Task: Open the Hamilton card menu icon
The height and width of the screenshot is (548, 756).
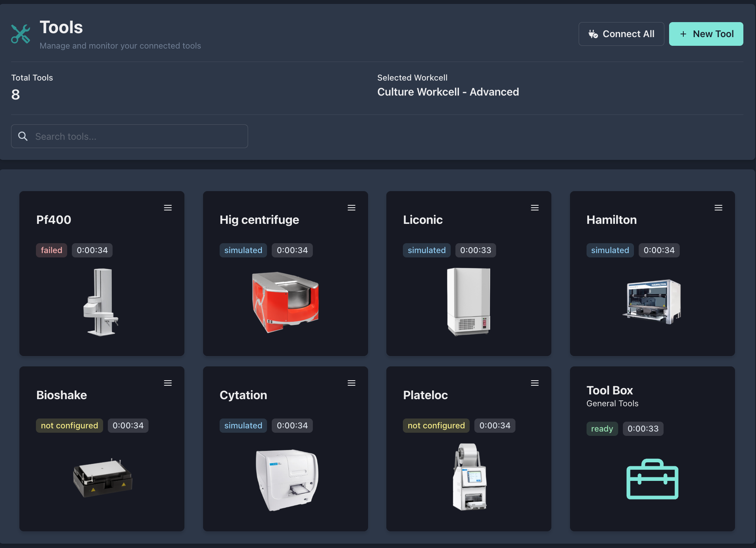Action: click(718, 208)
